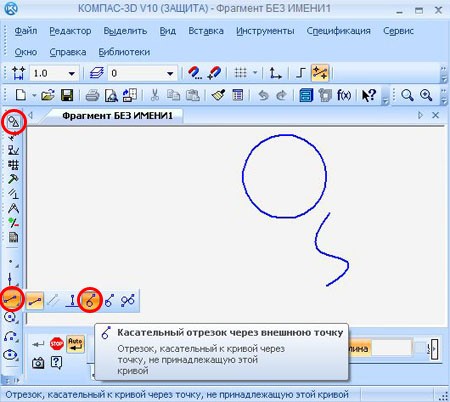
Task: Toggle the global snaps magnet icon
Action: point(195,73)
